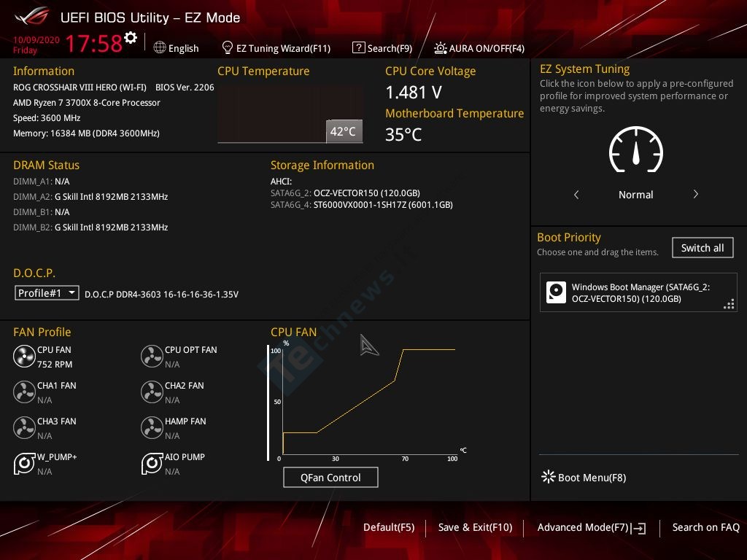
Task: Select the CHA2 FAN icon
Action: (152, 392)
